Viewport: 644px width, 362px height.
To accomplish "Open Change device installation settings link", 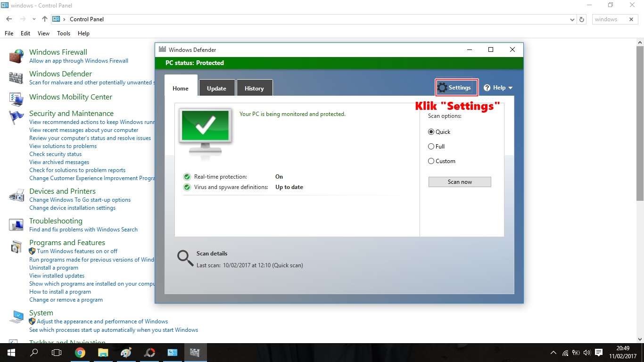I will click(x=72, y=208).
